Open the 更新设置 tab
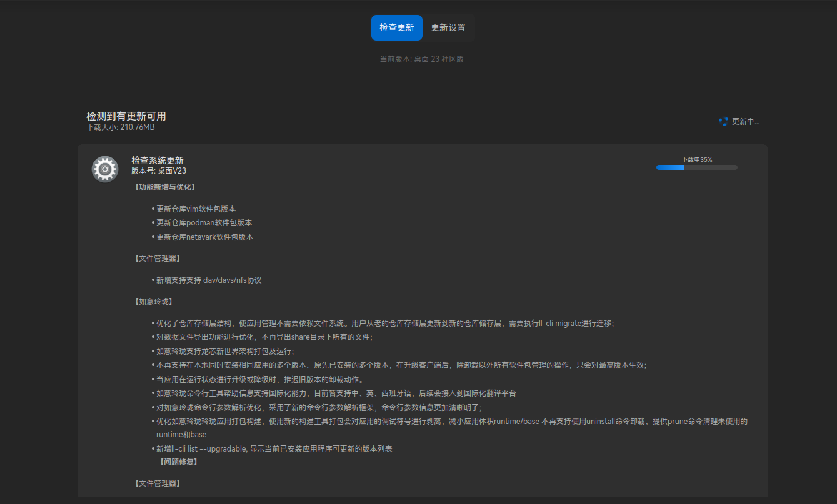837x504 pixels. pyautogui.click(x=448, y=27)
